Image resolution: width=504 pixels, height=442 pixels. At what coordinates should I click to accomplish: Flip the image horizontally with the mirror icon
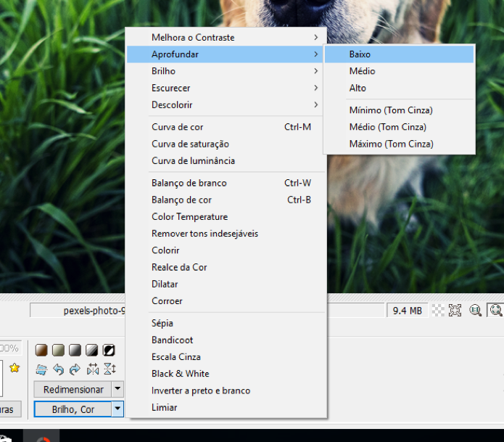pyautogui.click(x=93, y=369)
